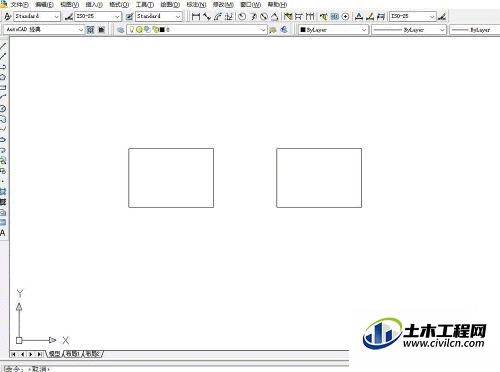Select the Hatch draw tool

tap(3, 192)
